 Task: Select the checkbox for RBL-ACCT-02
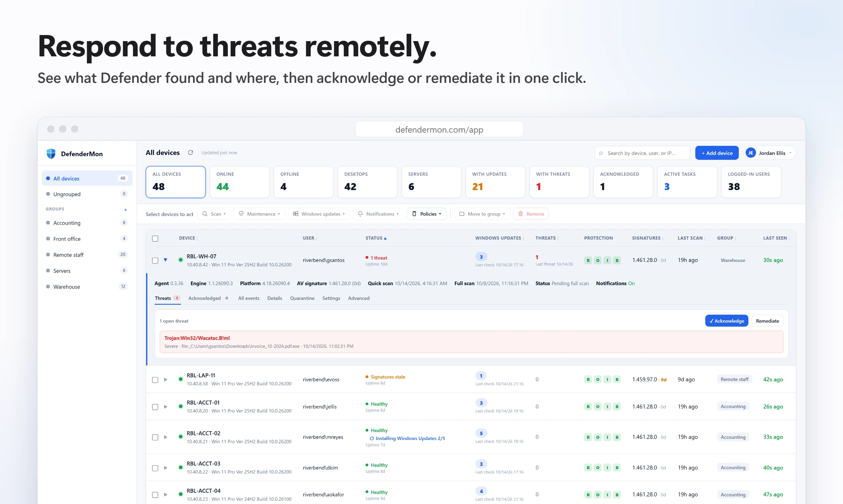(x=155, y=437)
